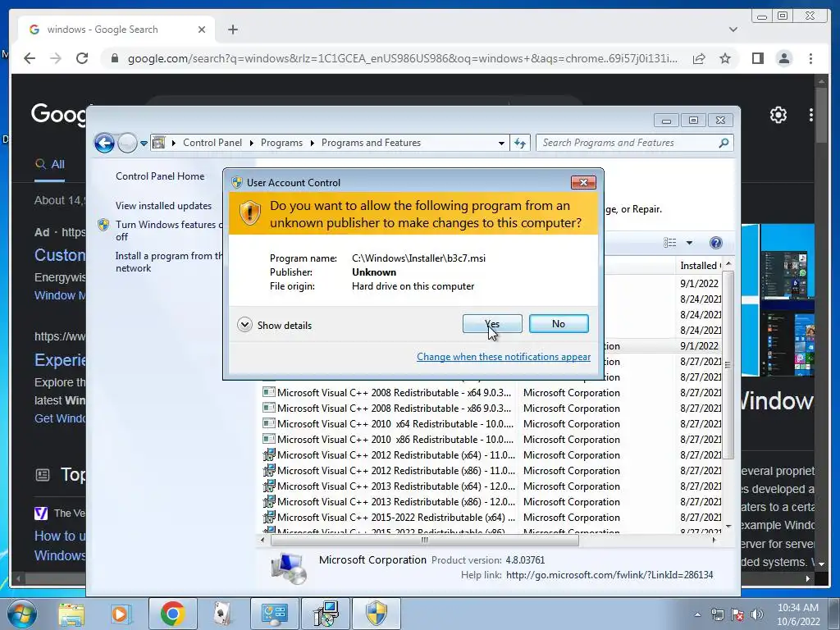Click No in the User Account Control dialog
The height and width of the screenshot is (630, 840).
559,323
